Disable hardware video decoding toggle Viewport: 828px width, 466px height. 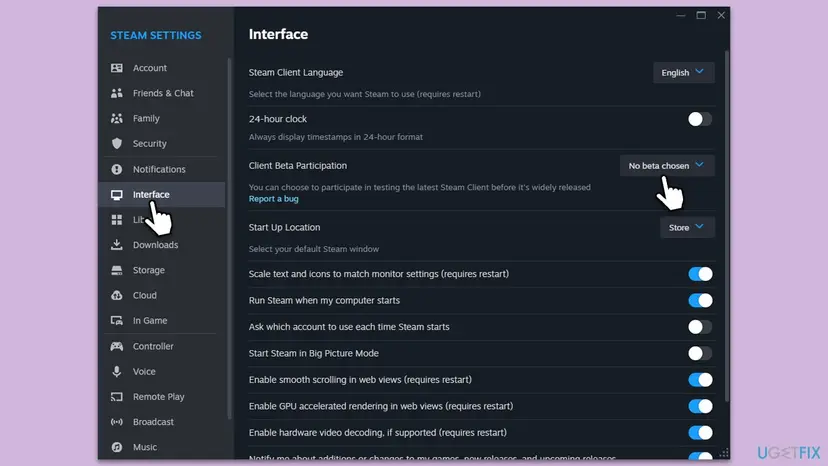(700, 432)
